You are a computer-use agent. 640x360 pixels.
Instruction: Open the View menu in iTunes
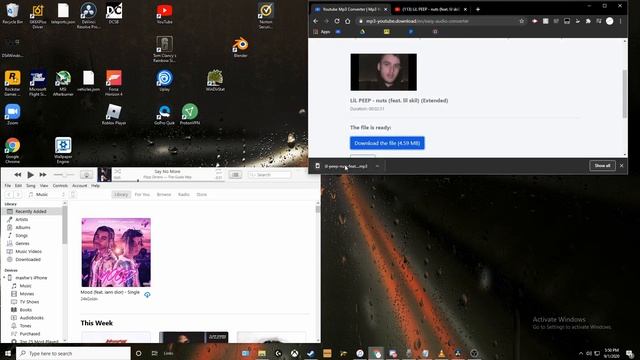[44, 186]
